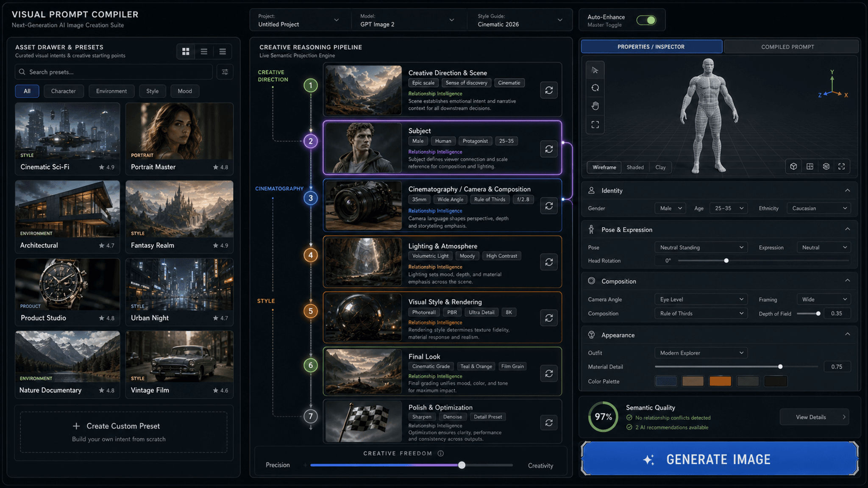This screenshot has height=488, width=868.
Task: Refresh the Polish & Optimization step
Action: (x=549, y=423)
